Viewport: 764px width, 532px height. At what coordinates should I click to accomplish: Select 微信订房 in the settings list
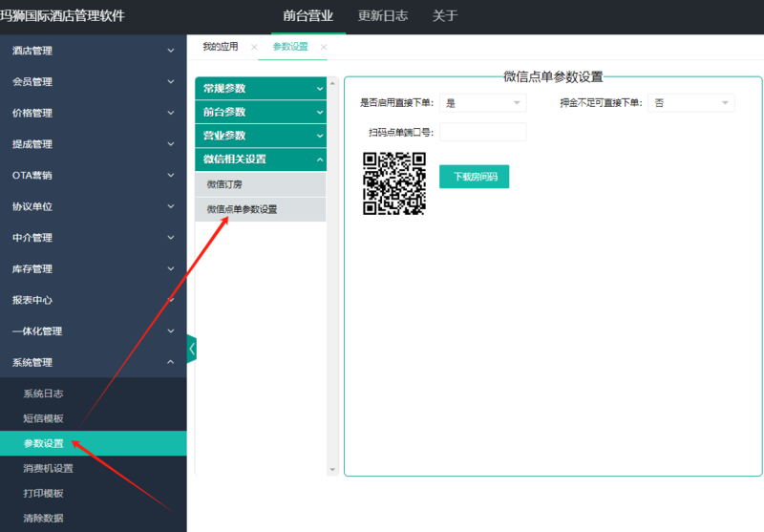pos(261,184)
